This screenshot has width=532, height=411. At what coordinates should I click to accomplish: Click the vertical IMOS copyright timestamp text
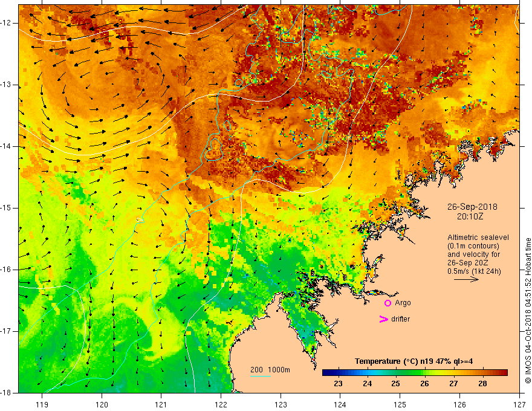coord(528,311)
